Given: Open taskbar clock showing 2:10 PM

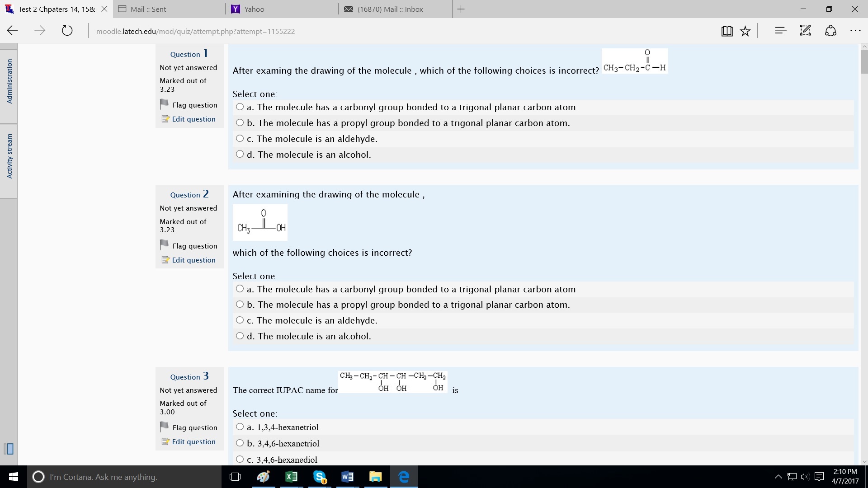Looking at the screenshot, I should coord(844,476).
